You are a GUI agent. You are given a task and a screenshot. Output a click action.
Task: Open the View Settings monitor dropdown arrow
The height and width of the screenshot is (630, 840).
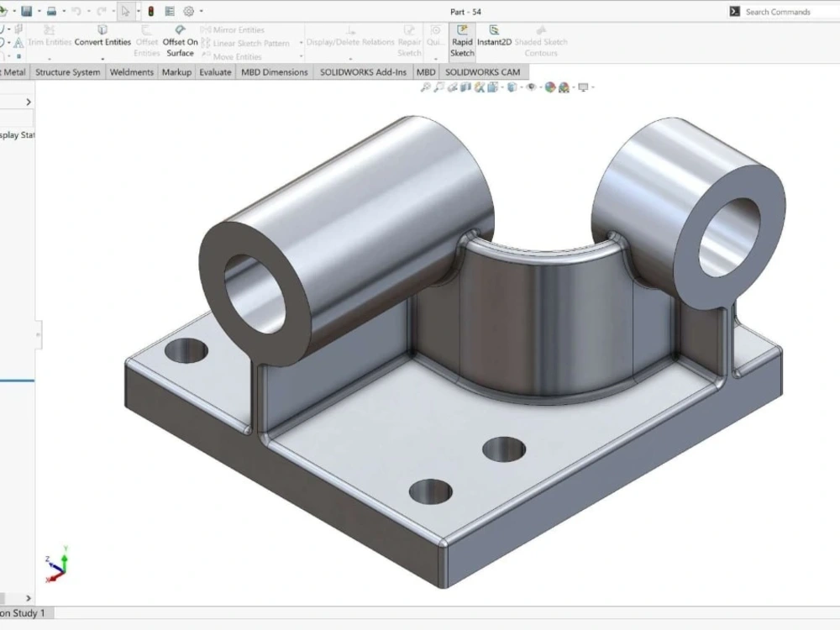point(593,87)
